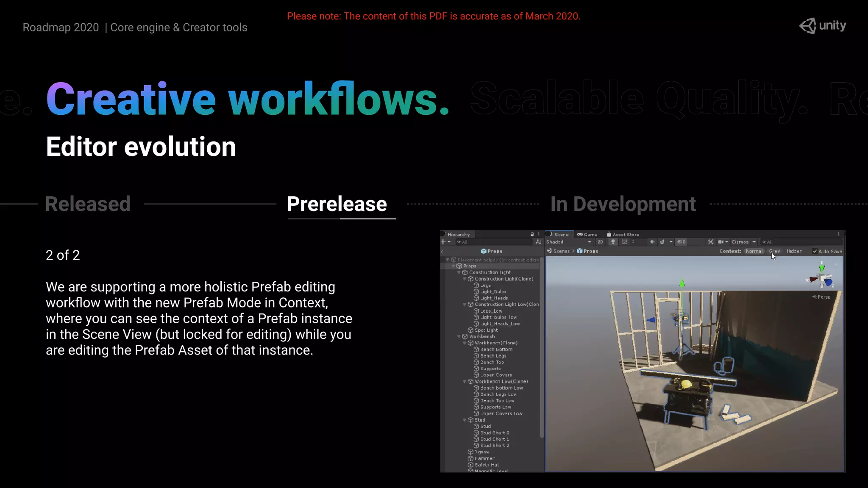The image size is (868, 488).
Task: Select the Released roadmap stage
Action: tap(88, 204)
